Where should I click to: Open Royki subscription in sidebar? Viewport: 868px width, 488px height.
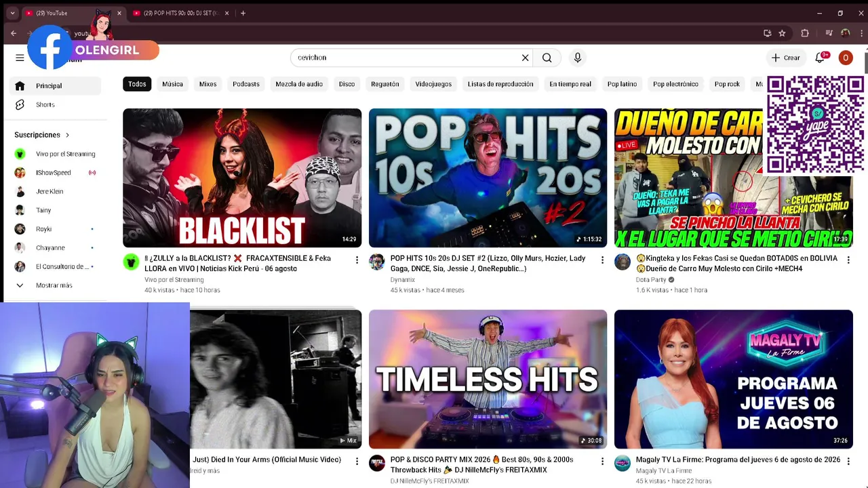click(x=56, y=229)
